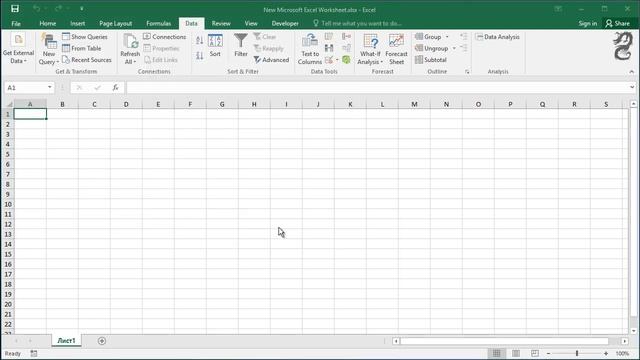Click the Flash Fill icon
Image resolution: width=640 pixels, height=360 pixels.
(x=329, y=37)
